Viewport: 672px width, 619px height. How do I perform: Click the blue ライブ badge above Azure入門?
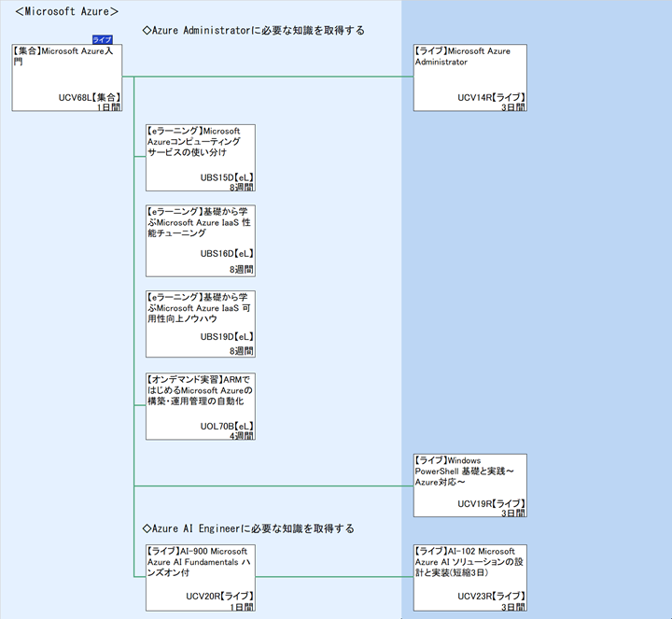(x=103, y=40)
